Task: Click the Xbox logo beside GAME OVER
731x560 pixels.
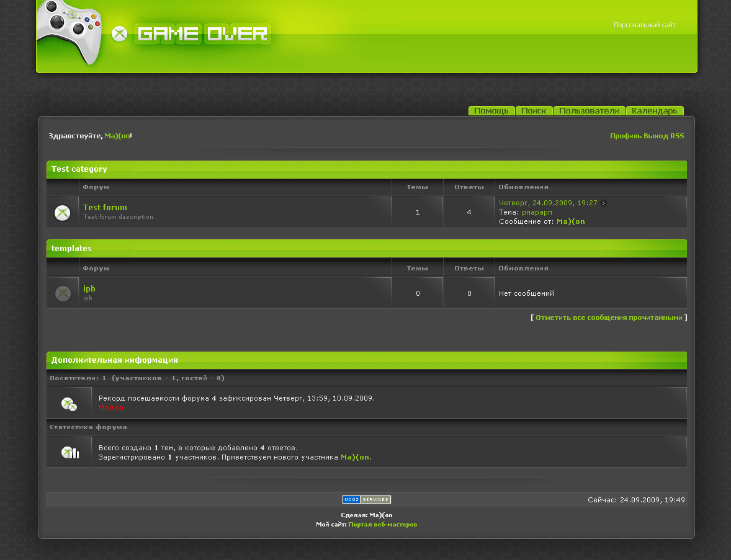Action: [x=120, y=33]
